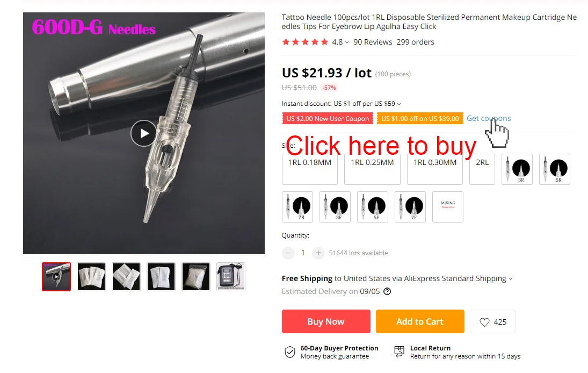
Task: Select the 3R needle option
Action: pos(517,169)
